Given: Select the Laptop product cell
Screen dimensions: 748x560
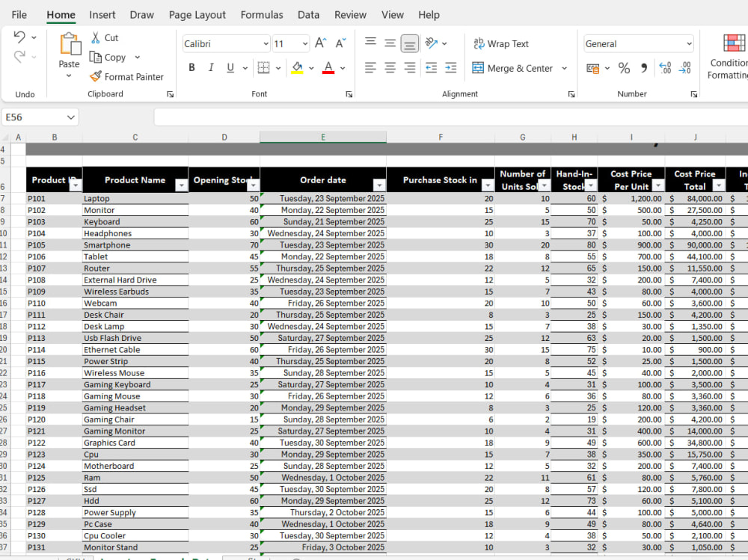Looking at the screenshot, I should 135,198.
